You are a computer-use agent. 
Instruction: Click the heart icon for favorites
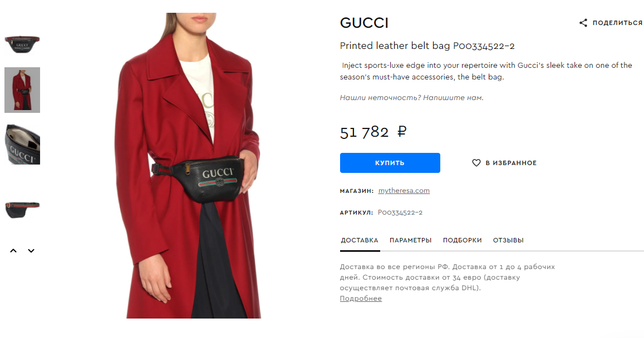[x=476, y=163]
